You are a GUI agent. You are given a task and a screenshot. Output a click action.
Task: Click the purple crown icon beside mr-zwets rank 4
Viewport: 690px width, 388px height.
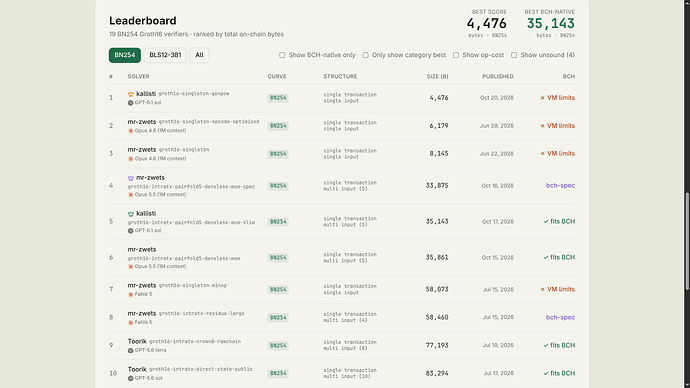point(131,178)
